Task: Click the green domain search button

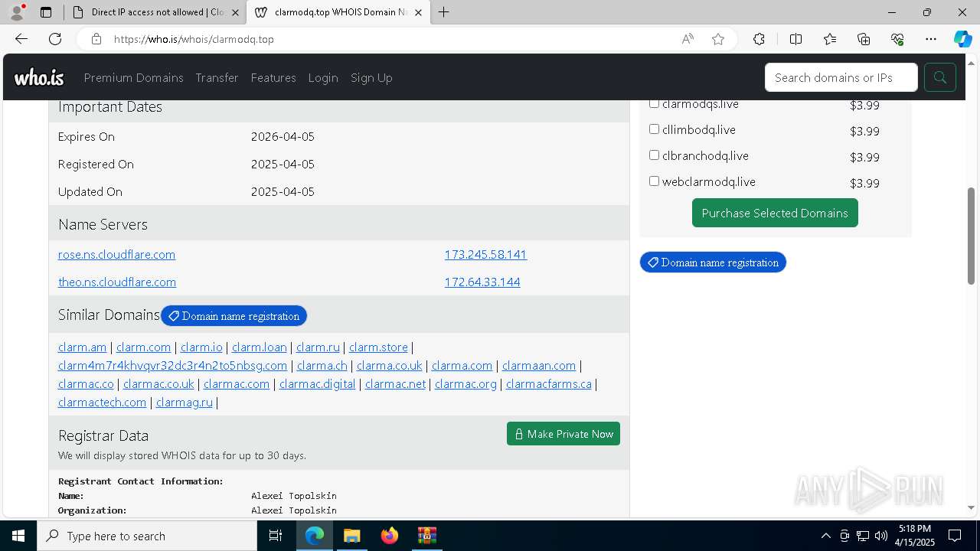Action: coord(940,77)
